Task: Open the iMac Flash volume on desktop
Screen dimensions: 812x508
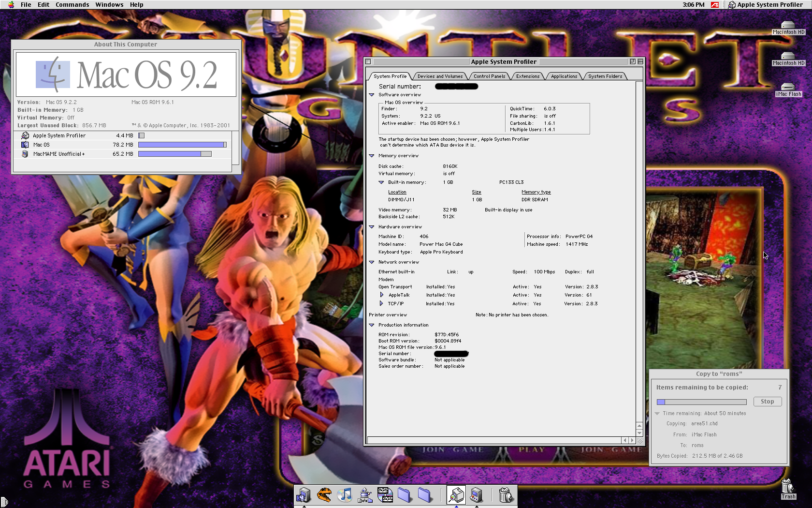Action: pyautogui.click(x=788, y=90)
